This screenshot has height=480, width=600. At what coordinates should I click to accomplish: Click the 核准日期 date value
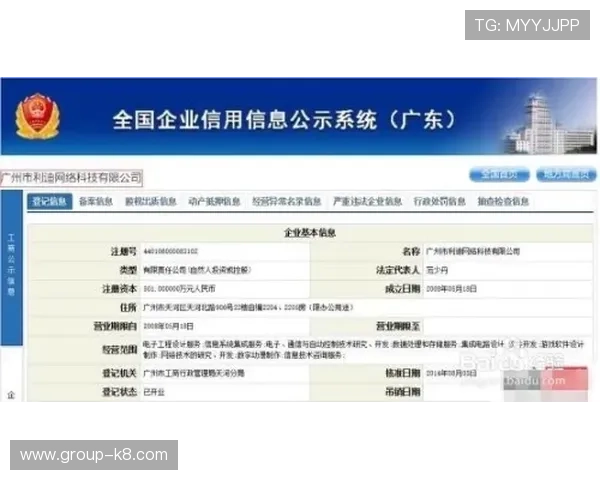tap(452, 373)
